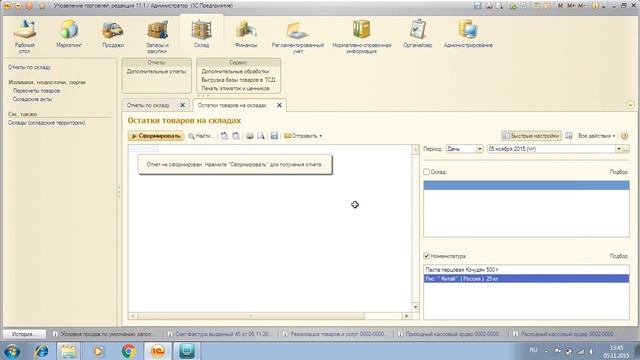Click the ellipsis button beside the date field

(626, 149)
